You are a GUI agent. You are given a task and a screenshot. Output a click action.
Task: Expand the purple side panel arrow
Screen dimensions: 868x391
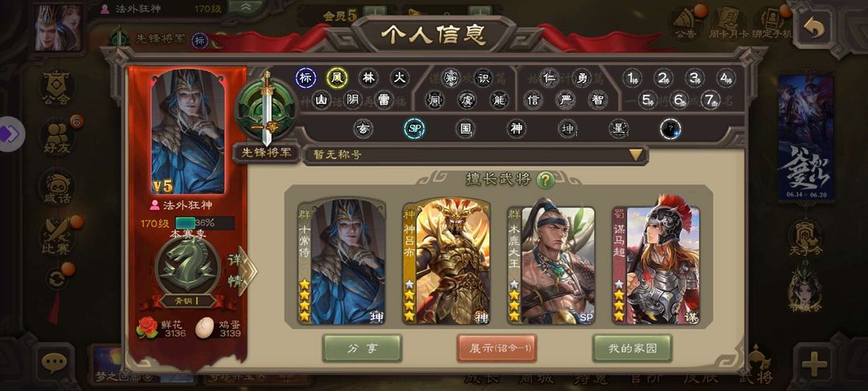pos(11,134)
